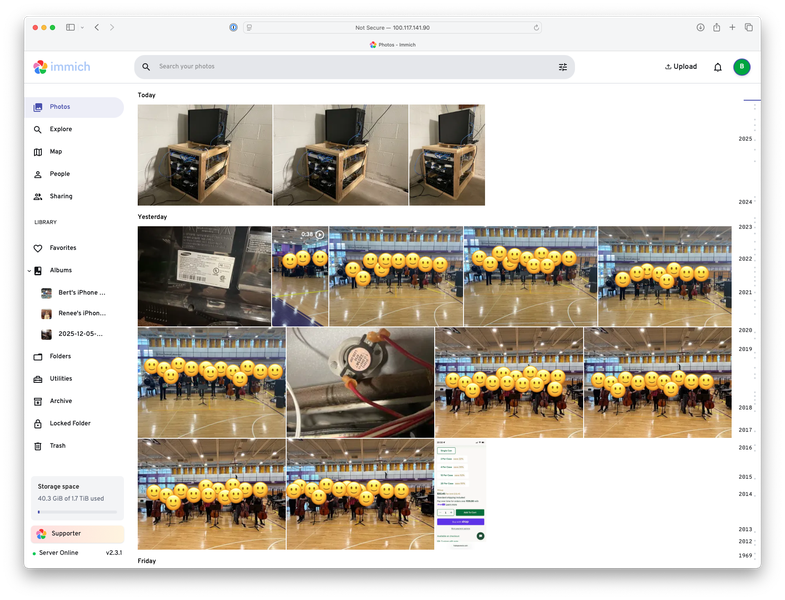The width and height of the screenshot is (785, 600).
Task: Click the Friday date heading
Action: [x=147, y=561]
